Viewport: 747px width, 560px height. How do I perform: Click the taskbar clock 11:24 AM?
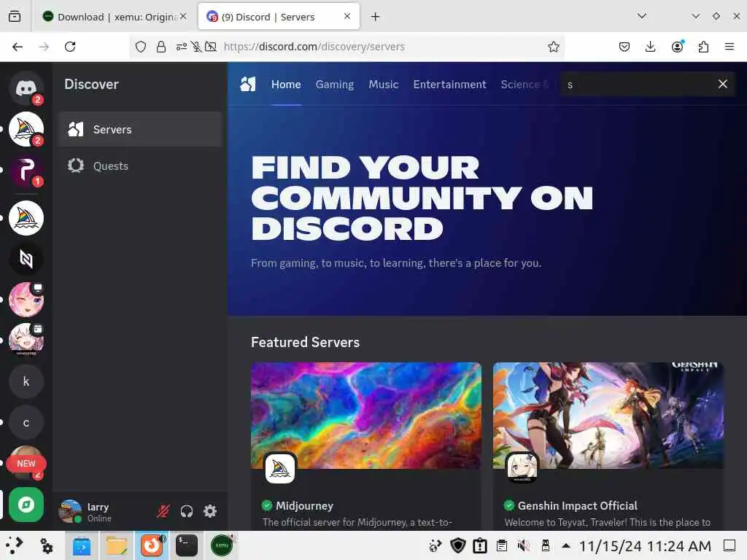[x=645, y=545]
